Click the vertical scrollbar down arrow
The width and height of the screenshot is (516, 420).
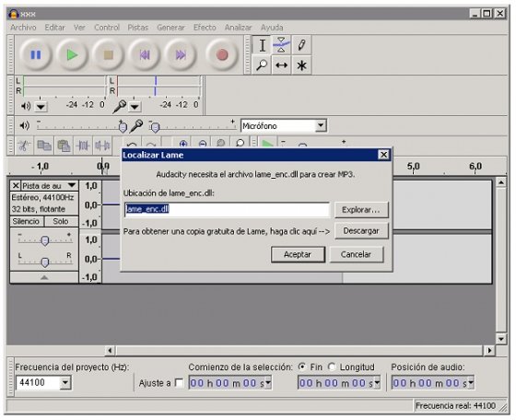(x=501, y=339)
